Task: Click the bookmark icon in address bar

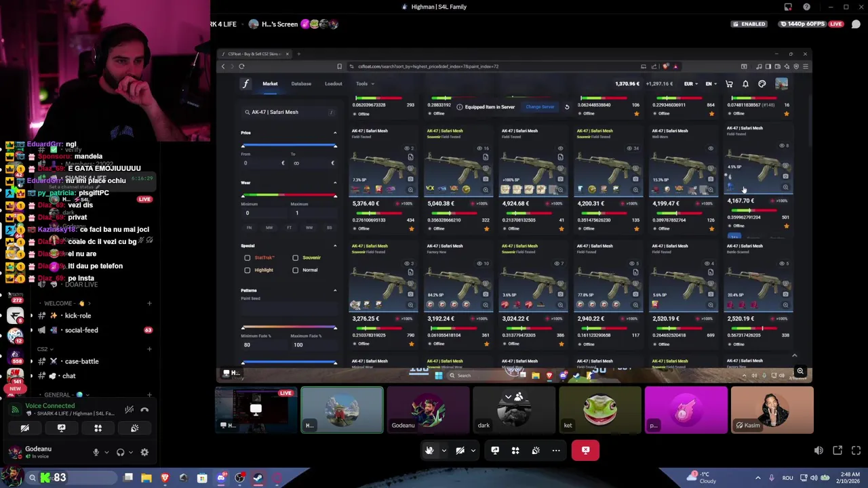Action: click(x=339, y=66)
